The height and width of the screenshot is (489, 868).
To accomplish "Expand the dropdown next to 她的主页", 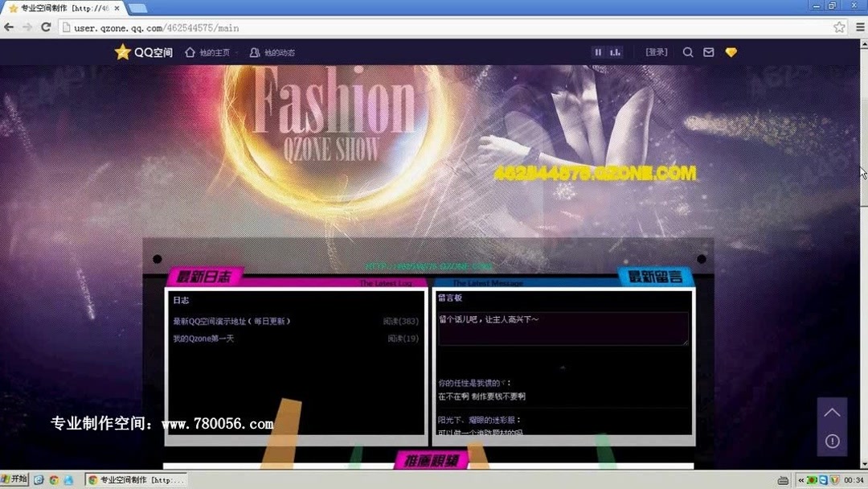I will (x=238, y=51).
